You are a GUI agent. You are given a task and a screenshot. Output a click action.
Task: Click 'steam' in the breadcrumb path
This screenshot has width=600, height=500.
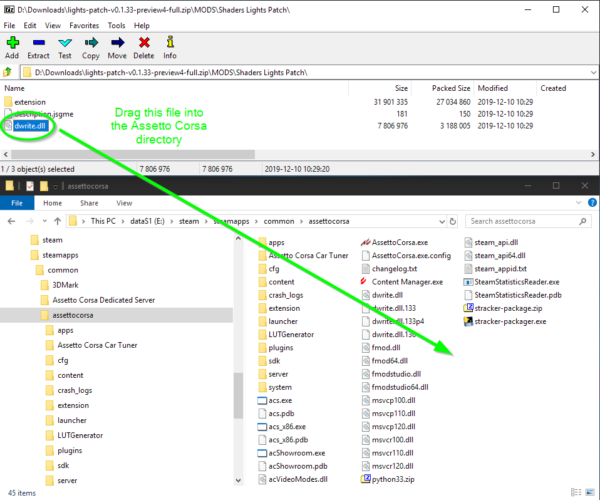(189, 221)
